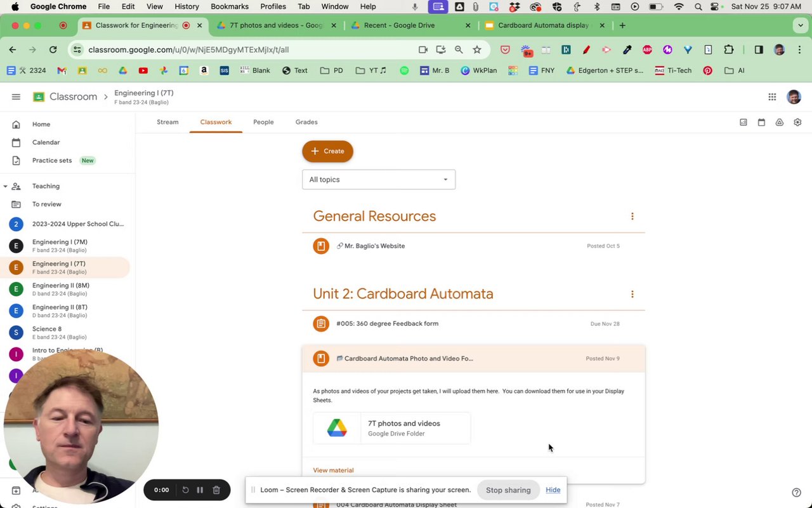Switch to the Stream tab

point(167,122)
